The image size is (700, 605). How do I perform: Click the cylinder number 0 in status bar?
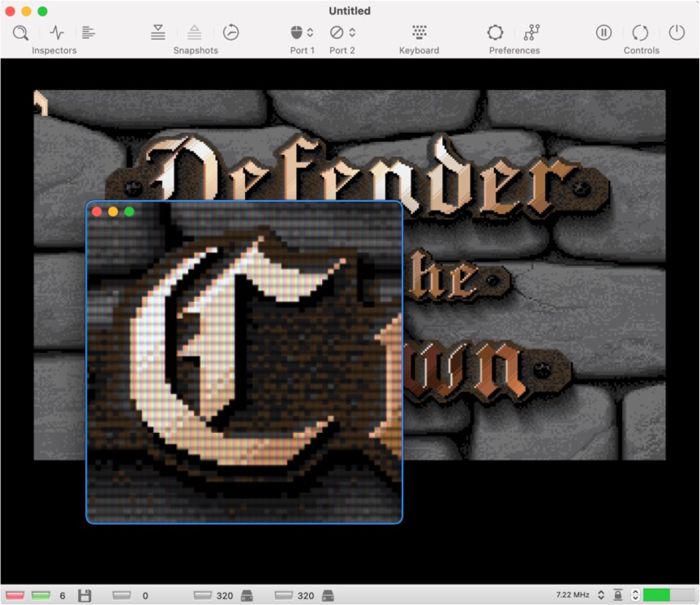(x=145, y=595)
